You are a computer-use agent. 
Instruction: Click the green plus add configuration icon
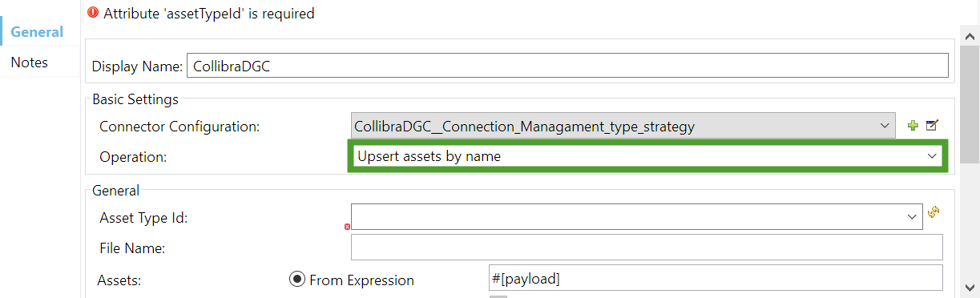912,126
